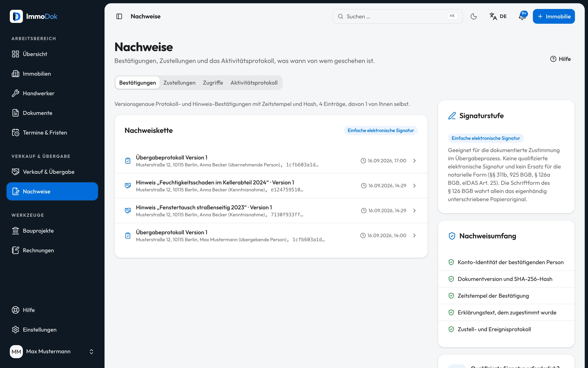The height and width of the screenshot is (368, 588).
Task: Open sidebar Hilfe lifebuoy icon
Action: coord(16,310)
